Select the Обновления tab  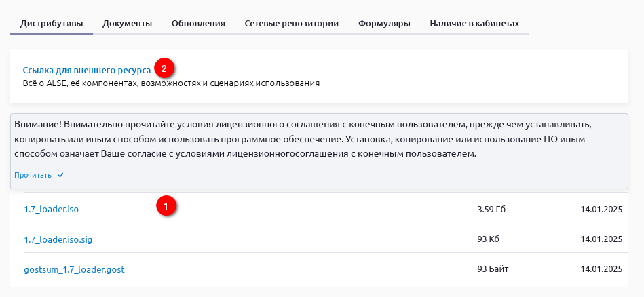point(198,24)
